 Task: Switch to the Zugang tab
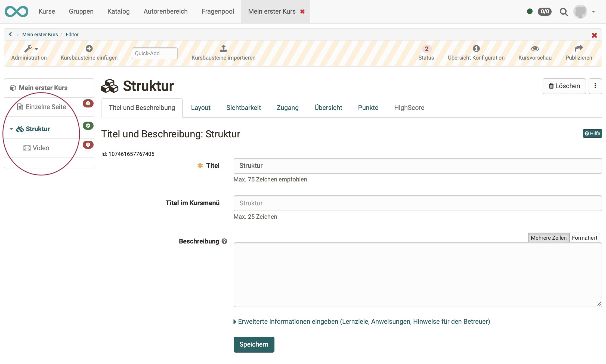(287, 108)
